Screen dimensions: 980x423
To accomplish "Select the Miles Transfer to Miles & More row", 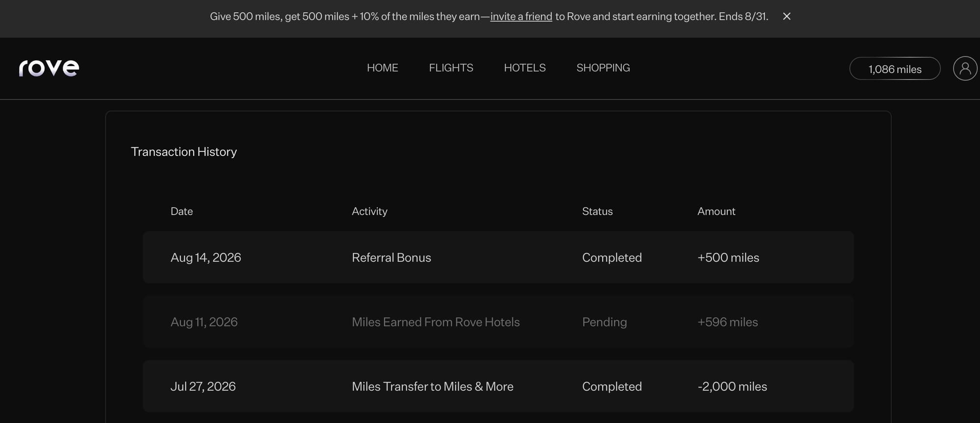I will click(498, 386).
